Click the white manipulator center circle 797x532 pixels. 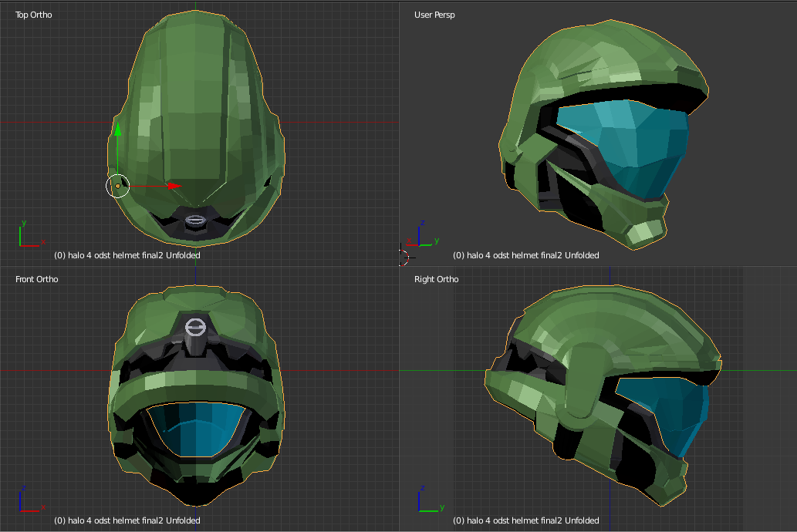pos(117,186)
